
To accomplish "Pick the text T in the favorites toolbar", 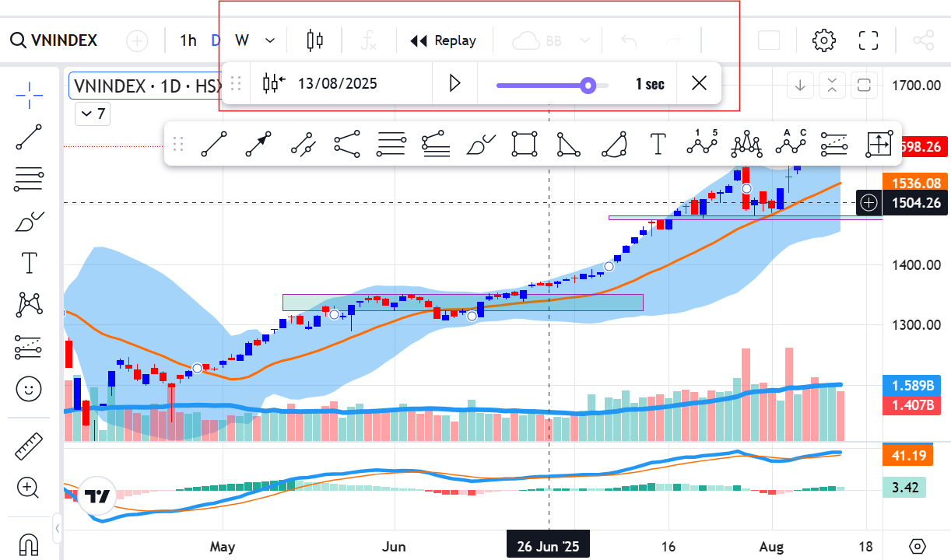I will tap(658, 144).
